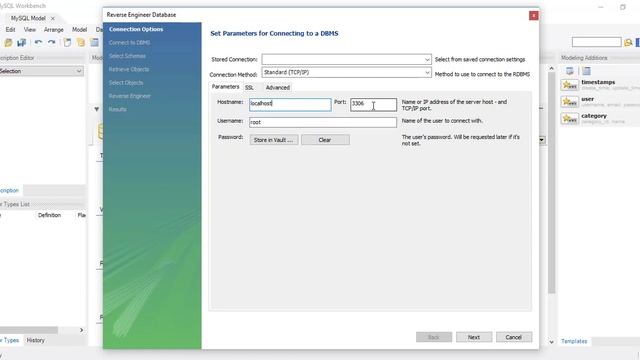Restore the main Workbench window
The width and height of the screenshot is (640, 360).
tap(622, 7)
